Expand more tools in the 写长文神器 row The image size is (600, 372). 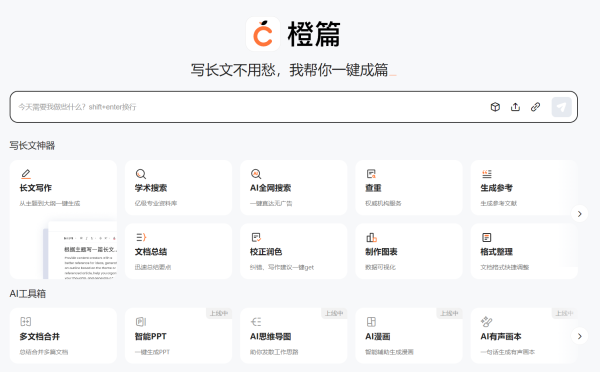point(579,214)
